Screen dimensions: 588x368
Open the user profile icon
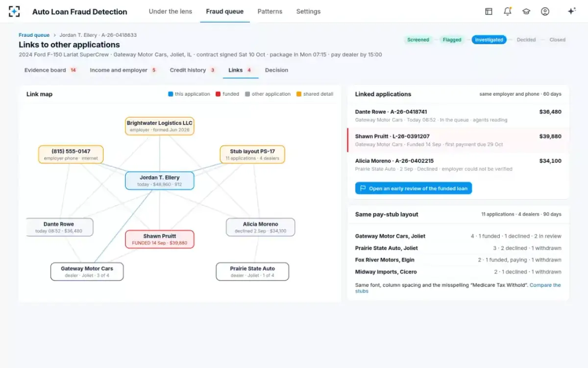[545, 11]
